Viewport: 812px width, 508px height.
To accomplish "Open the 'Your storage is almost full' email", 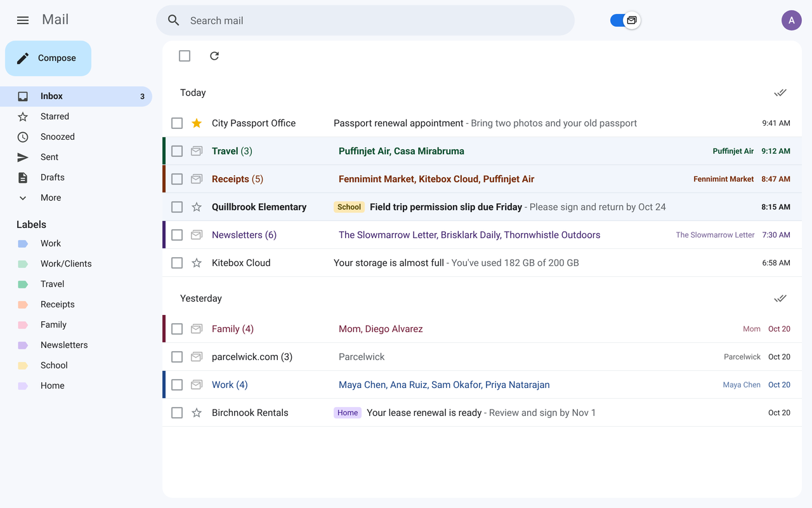I will [x=482, y=263].
